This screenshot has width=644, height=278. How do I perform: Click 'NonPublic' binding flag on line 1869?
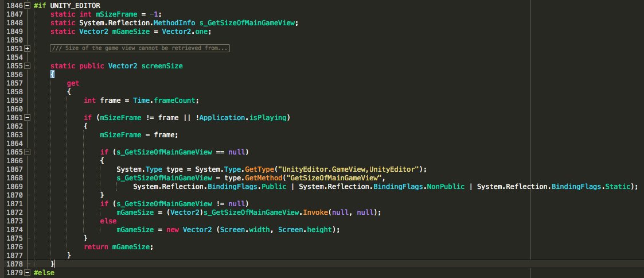(x=446, y=187)
